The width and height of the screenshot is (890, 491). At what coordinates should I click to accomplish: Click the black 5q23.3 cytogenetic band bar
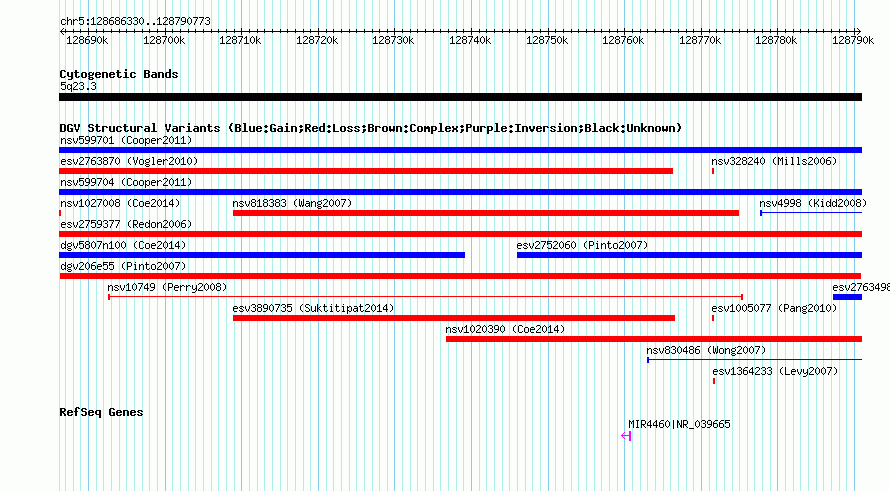click(460, 97)
